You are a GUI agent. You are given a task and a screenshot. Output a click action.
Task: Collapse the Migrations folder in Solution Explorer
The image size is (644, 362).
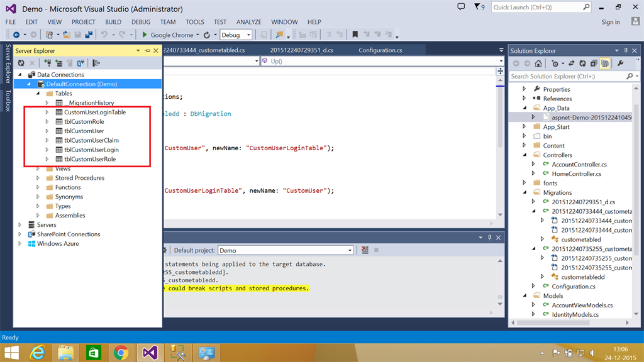525,192
